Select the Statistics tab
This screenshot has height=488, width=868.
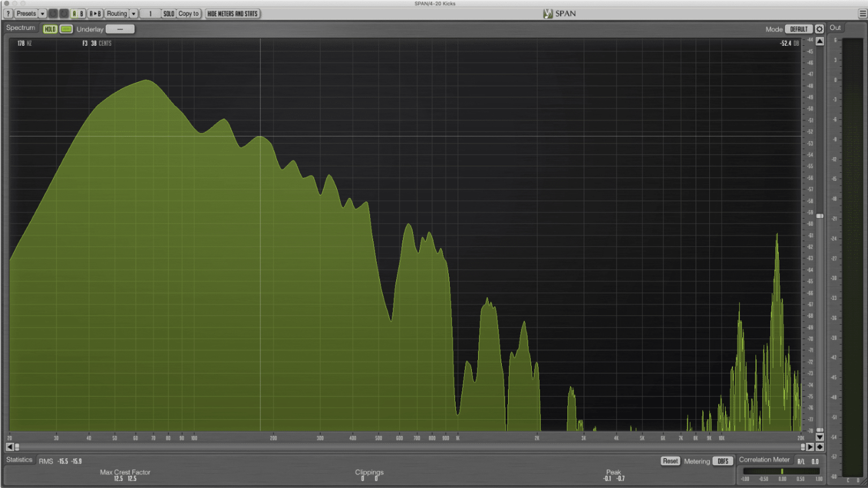19,460
